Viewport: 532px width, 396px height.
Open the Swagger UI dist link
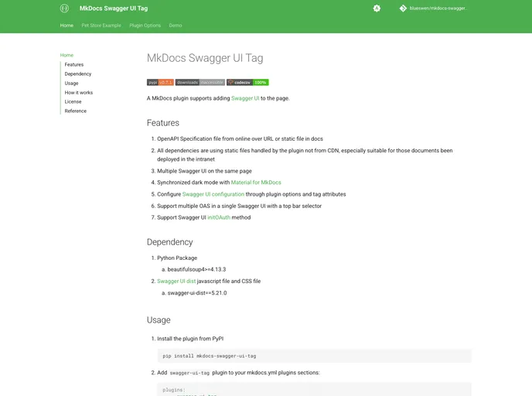pyautogui.click(x=176, y=281)
